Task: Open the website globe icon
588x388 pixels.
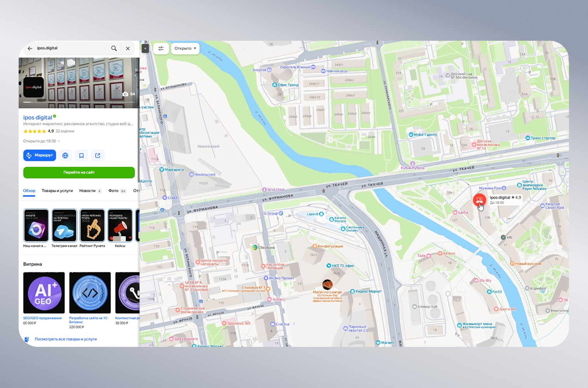Action: [x=65, y=156]
